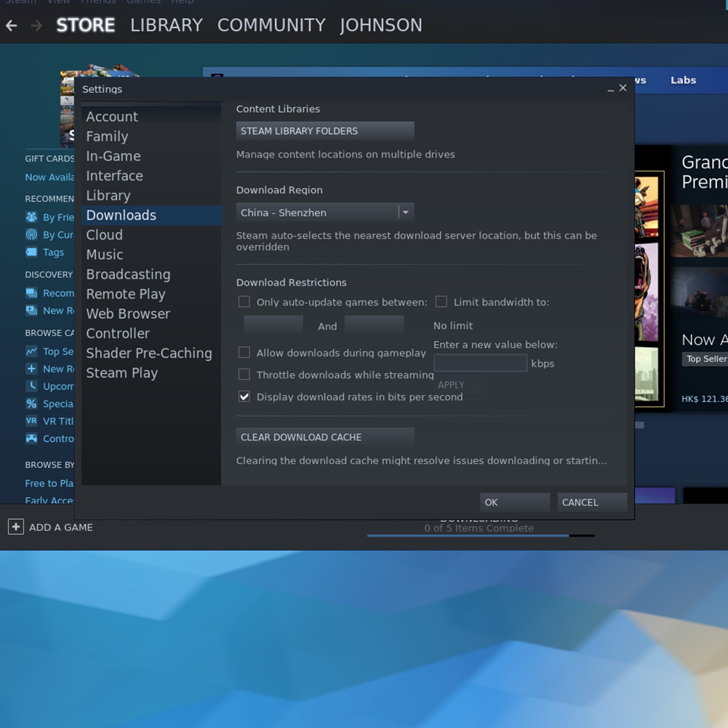Select Account settings category
This screenshot has height=728, width=728.
[x=151, y=116]
